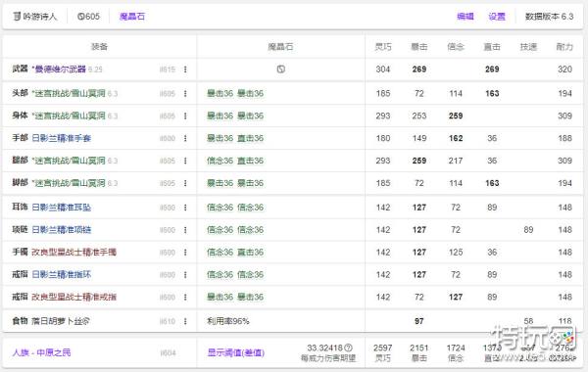Open the three-dot menu for 武器 row
Viewport: 588px width, 372px height.
pos(185,70)
